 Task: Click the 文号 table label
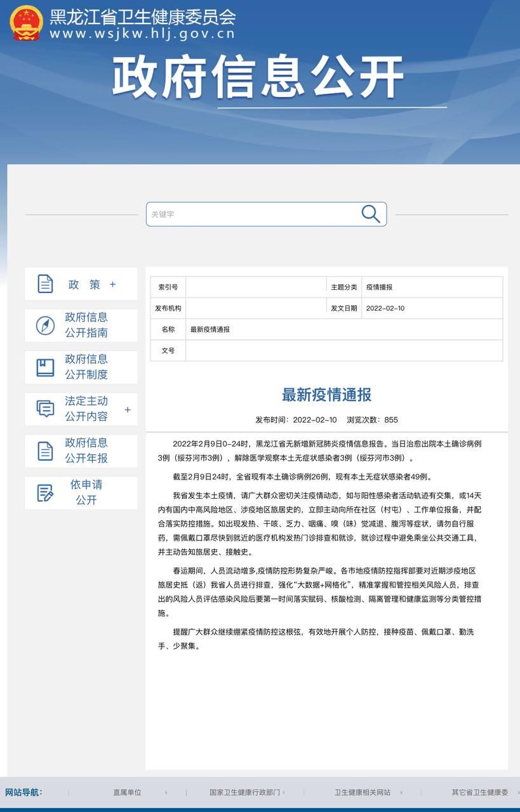tap(168, 350)
